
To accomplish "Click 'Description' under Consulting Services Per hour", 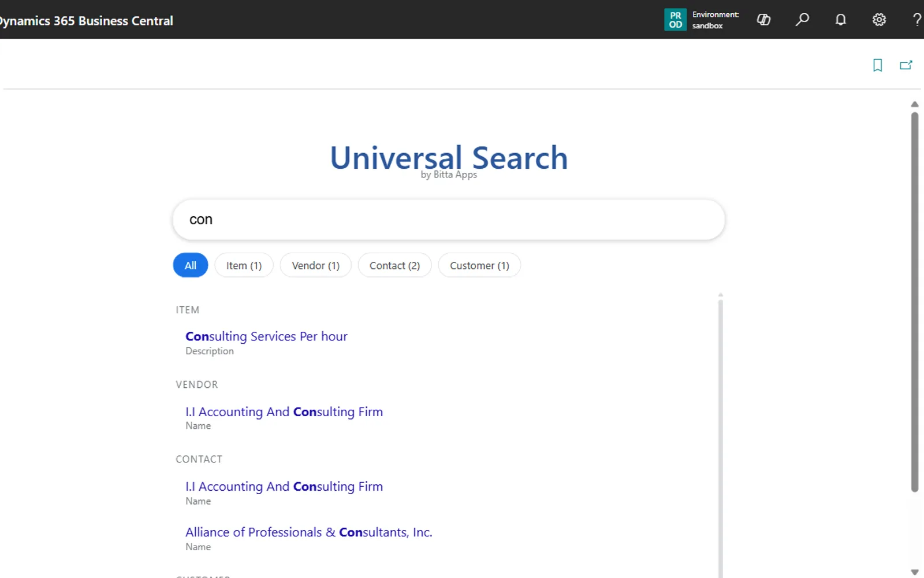I will click(210, 351).
